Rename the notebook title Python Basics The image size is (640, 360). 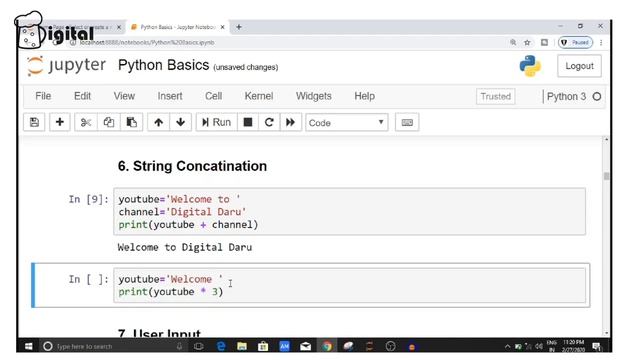(x=163, y=65)
